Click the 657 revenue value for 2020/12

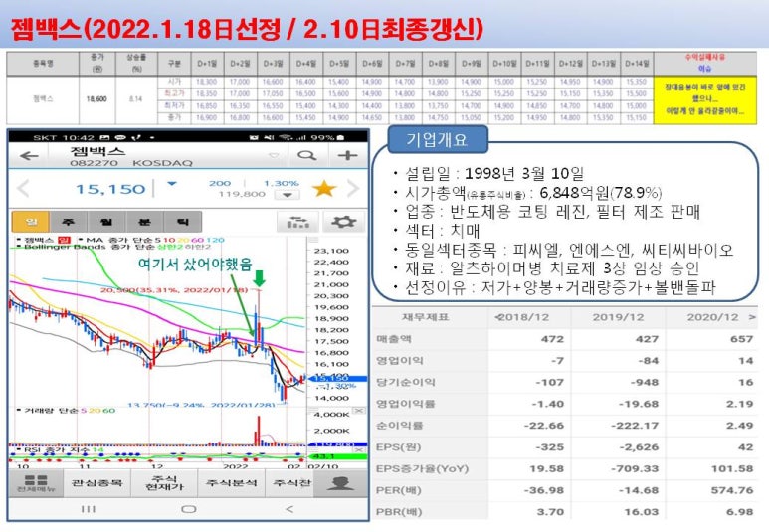point(741,339)
